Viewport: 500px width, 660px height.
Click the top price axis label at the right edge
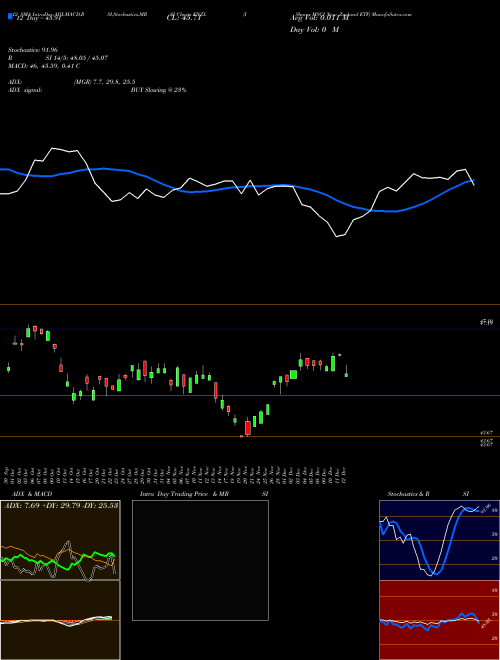pos(487,322)
